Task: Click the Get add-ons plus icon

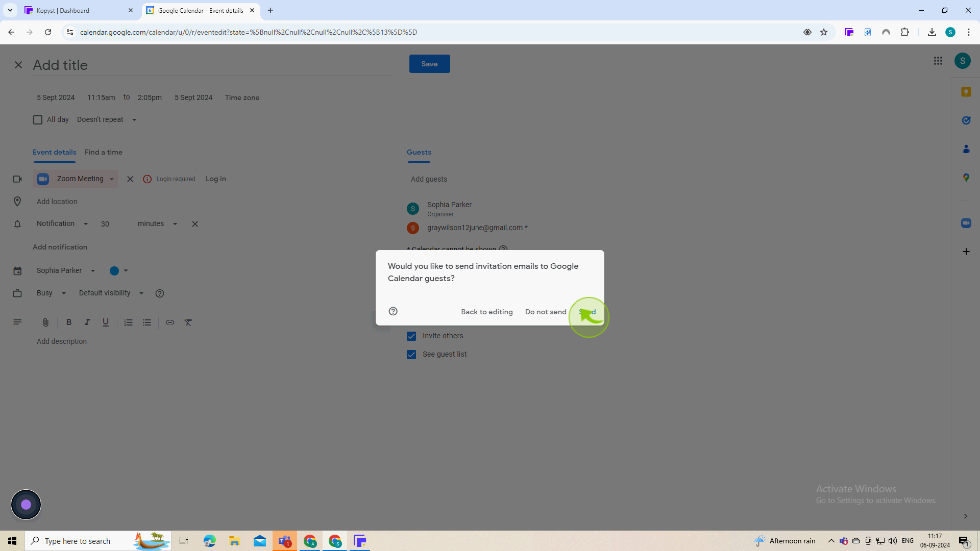Action: [966, 252]
